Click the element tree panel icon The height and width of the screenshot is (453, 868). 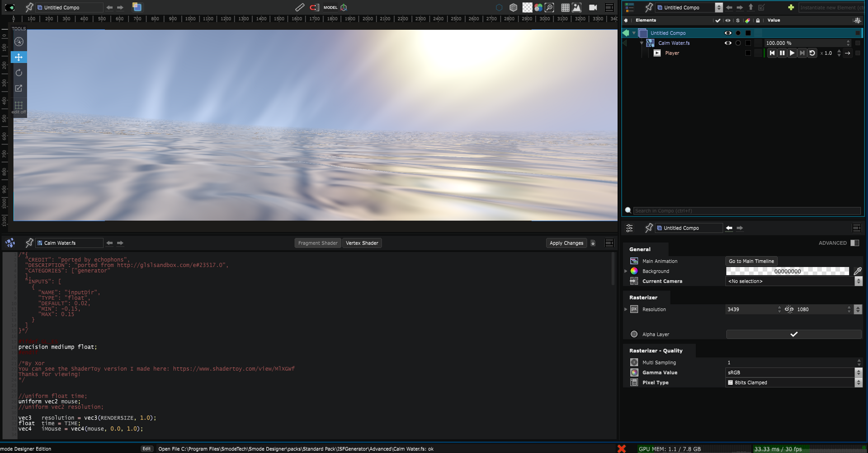[x=629, y=7]
